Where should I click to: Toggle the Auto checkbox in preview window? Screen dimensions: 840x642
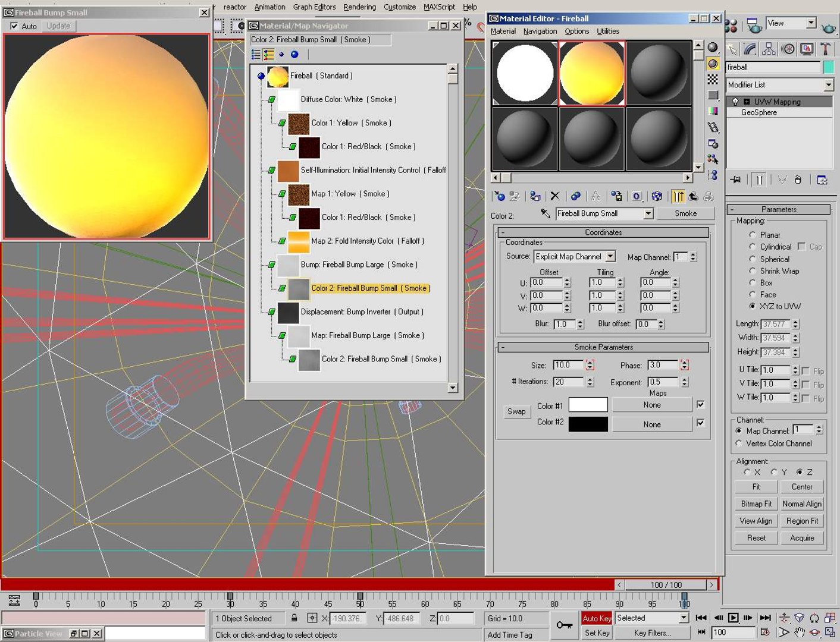[14, 26]
